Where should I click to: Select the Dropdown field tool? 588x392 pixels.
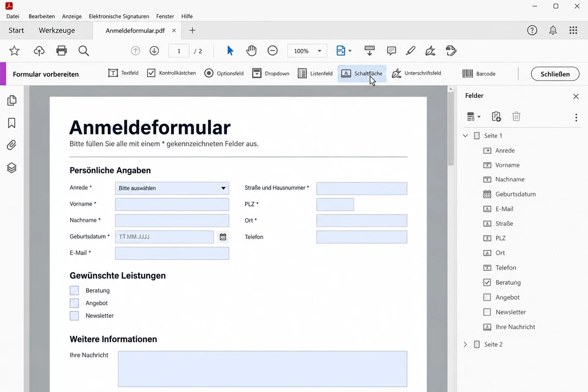[x=271, y=73]
